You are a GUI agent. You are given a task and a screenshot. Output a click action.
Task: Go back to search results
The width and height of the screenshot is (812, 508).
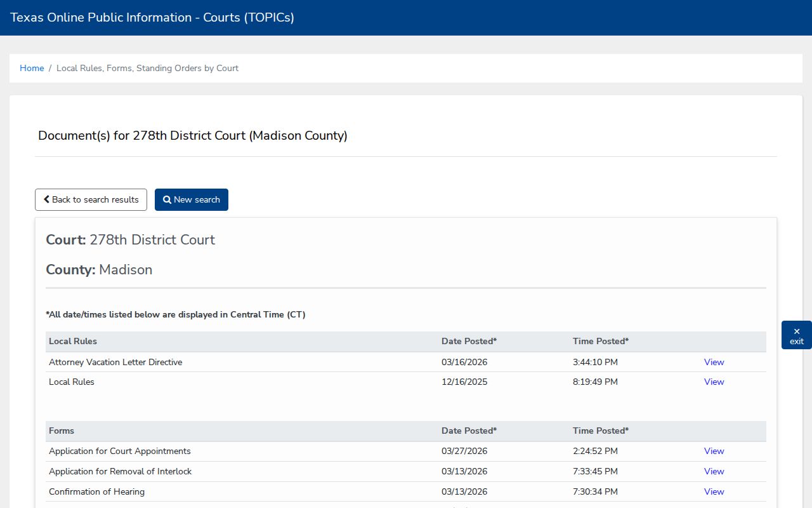[x=91, y=199]
